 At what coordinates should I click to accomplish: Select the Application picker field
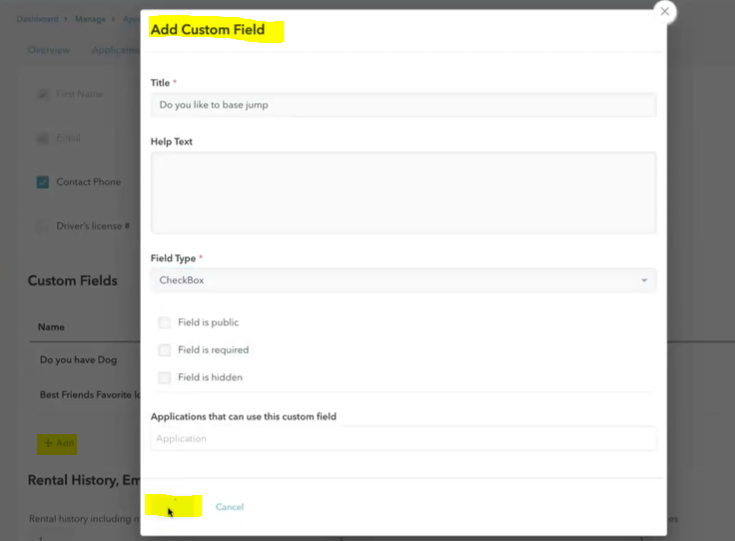[x=403, y=439]
